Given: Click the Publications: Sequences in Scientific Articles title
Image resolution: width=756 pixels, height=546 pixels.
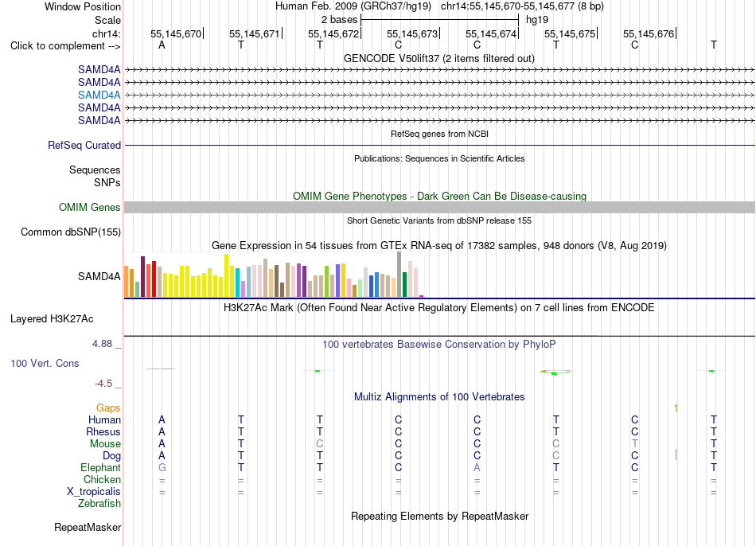Looking at the screenshot, I should (439, 158).
